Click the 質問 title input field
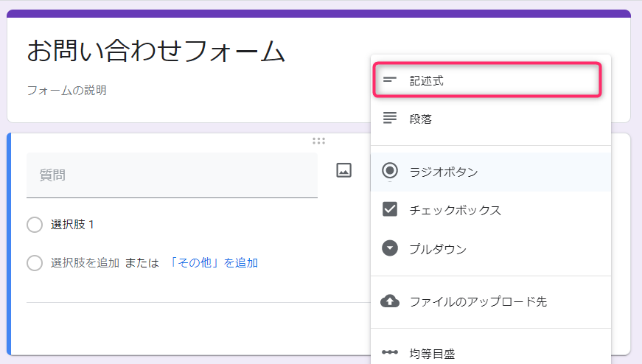 tap(172, 175)
